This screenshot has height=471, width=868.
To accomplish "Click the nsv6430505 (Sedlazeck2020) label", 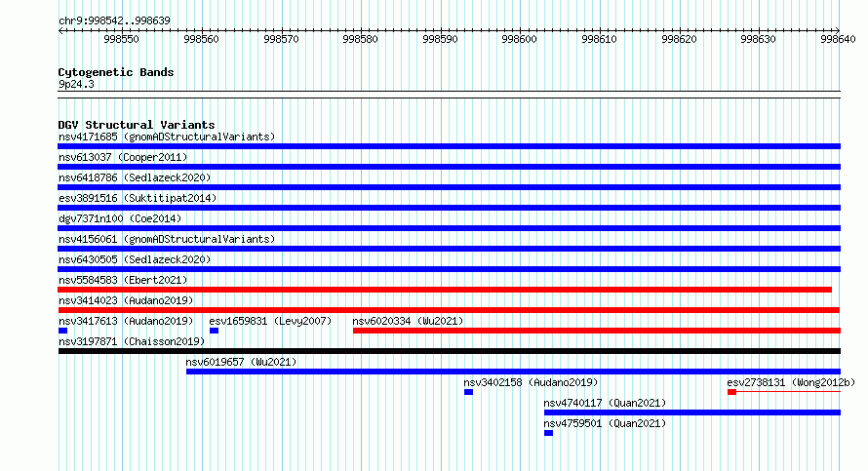I will tap(135, 259).
